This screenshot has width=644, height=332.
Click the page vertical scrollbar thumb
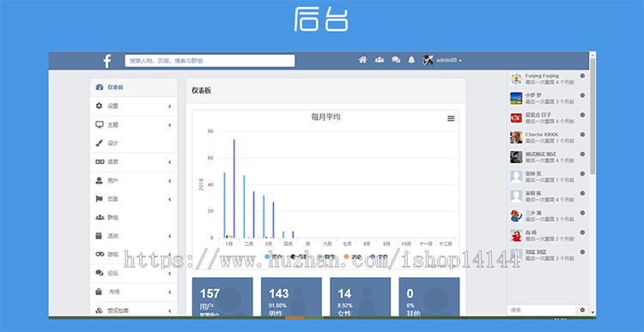point(592,116)
